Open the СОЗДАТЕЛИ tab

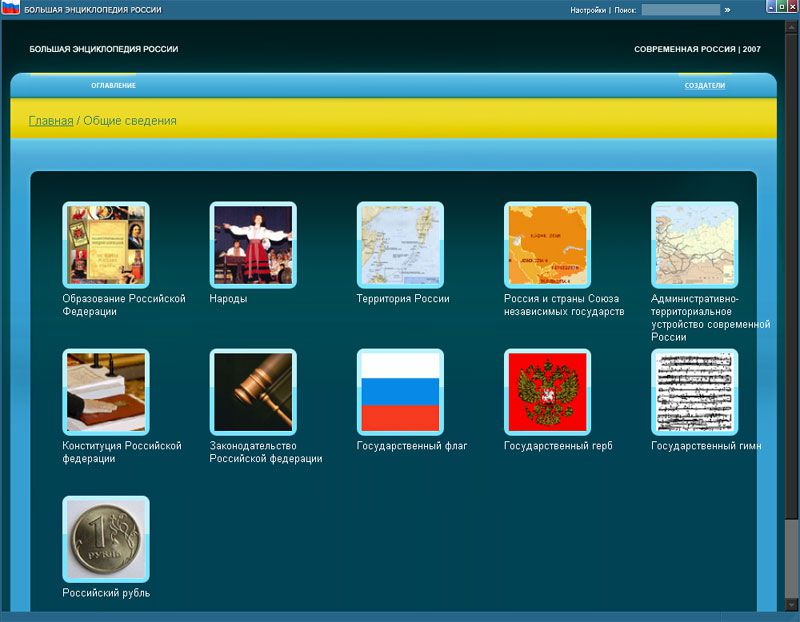pyautogui.click(x=704, y=86)
